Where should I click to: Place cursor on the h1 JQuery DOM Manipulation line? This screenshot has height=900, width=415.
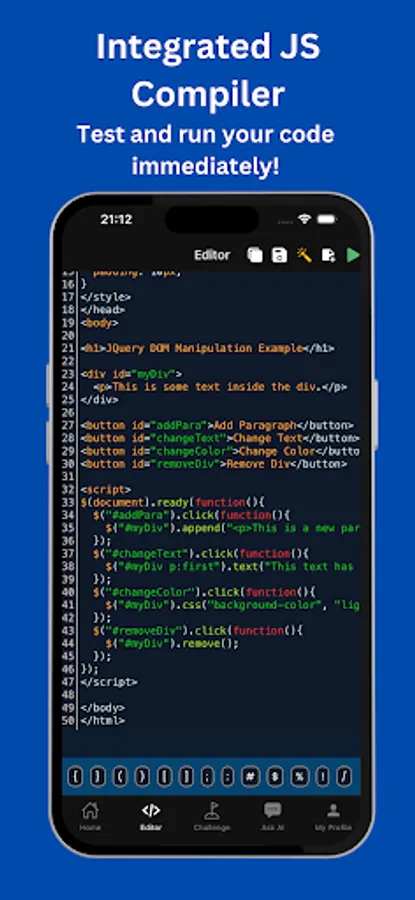pos(207,348)
